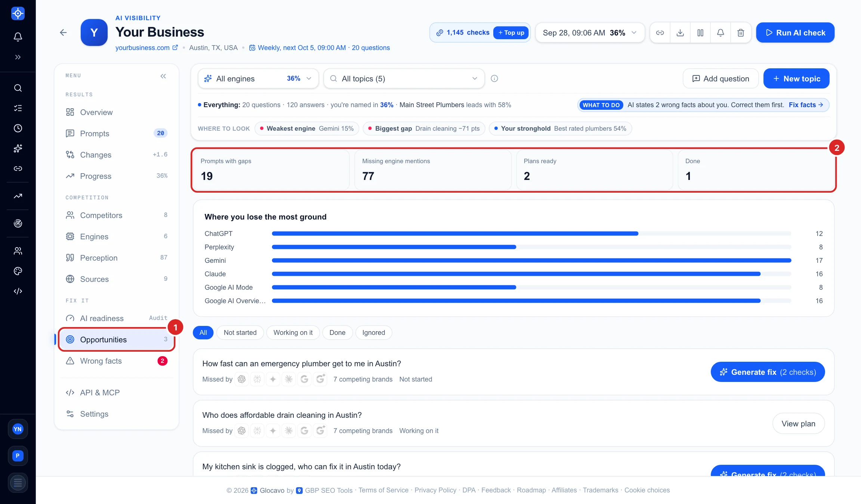Click View plan for drain cleaning question
861x504 pixels.
coord(798,424)
